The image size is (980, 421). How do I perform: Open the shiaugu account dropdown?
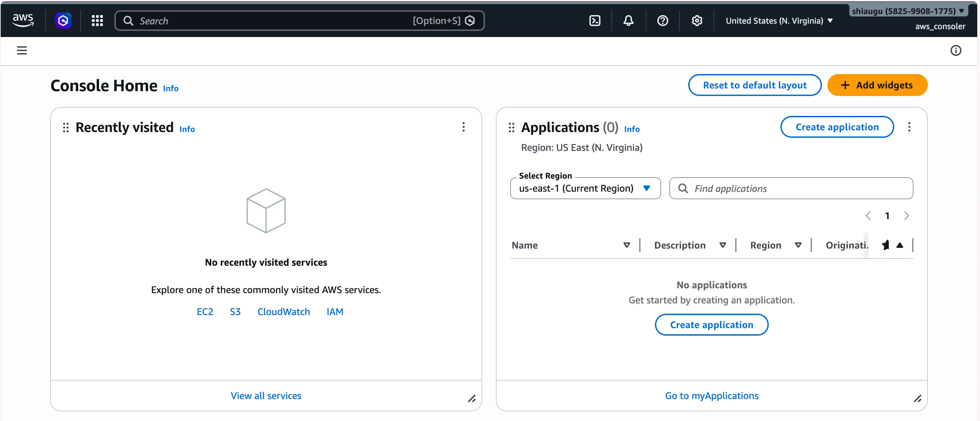908,11
